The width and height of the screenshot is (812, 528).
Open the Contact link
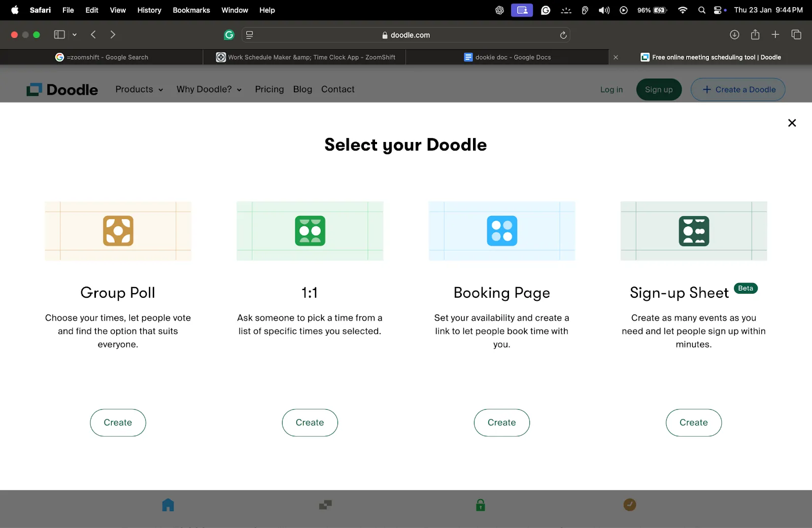tap(338, 89)
